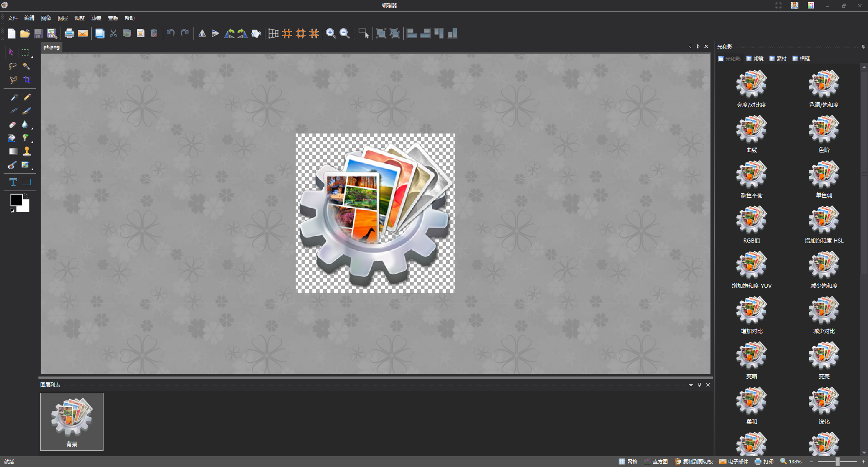Click the Zoom In toolbar icon
The height and width of the screenshot is (467, 868).
[331, 33]
